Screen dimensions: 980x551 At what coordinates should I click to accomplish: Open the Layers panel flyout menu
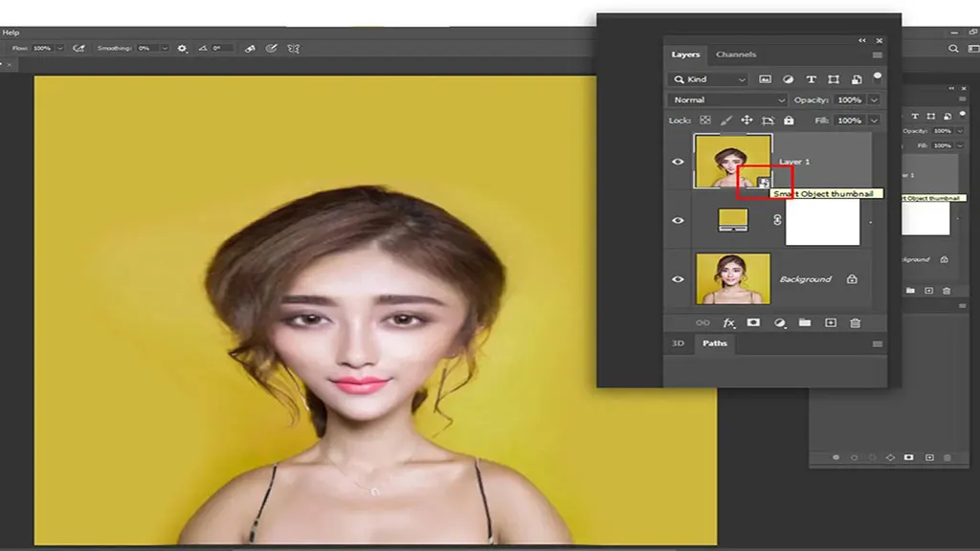[x=878, y=55]
